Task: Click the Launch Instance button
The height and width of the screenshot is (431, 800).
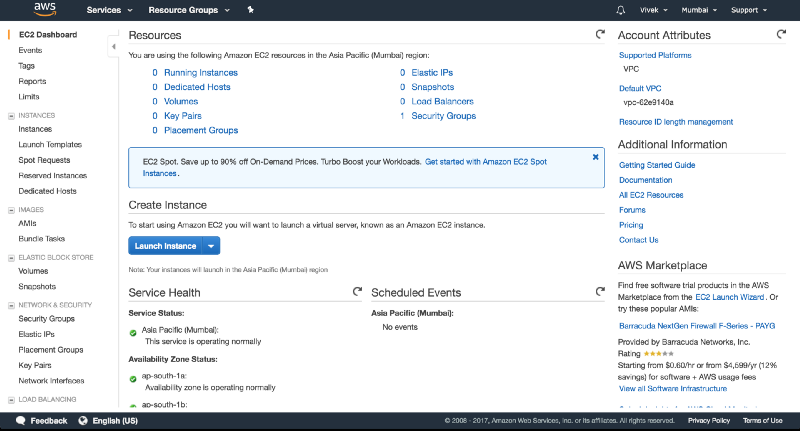Action: (165, 246)
